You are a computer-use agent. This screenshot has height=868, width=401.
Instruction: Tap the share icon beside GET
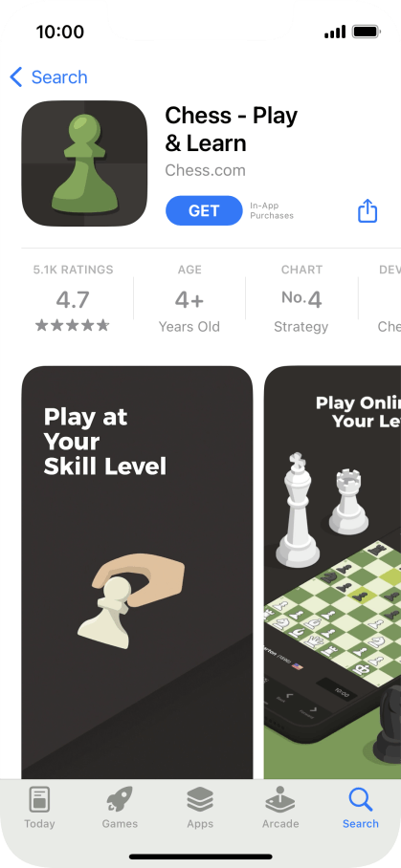coord(368,211)
